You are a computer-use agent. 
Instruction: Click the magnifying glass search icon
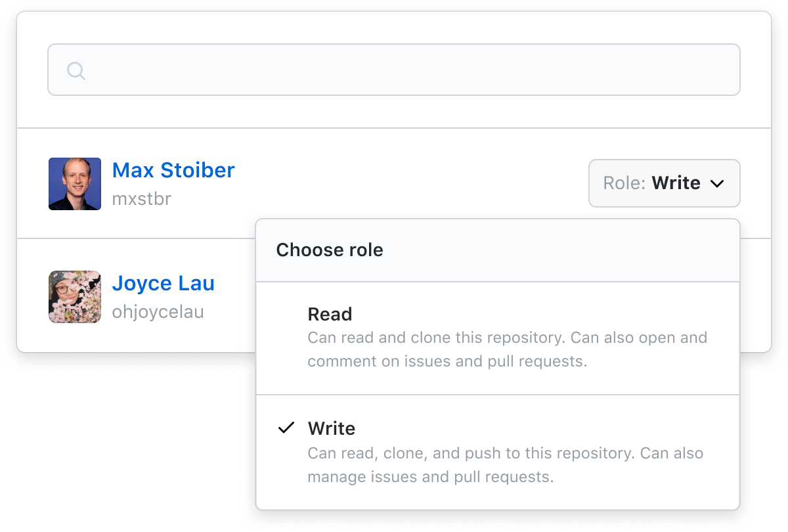coord(75,70)
